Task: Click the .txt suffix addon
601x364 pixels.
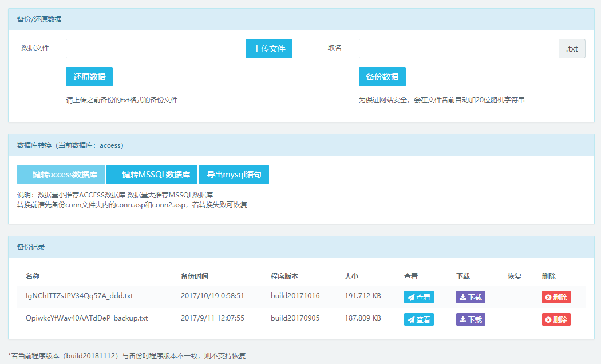Action: click(572, 49)
